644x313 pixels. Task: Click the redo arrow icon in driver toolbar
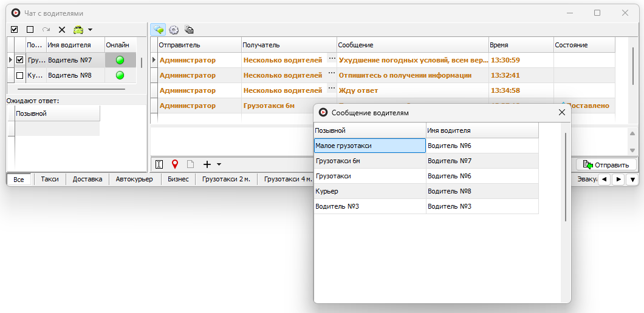[x=46, y=30]
